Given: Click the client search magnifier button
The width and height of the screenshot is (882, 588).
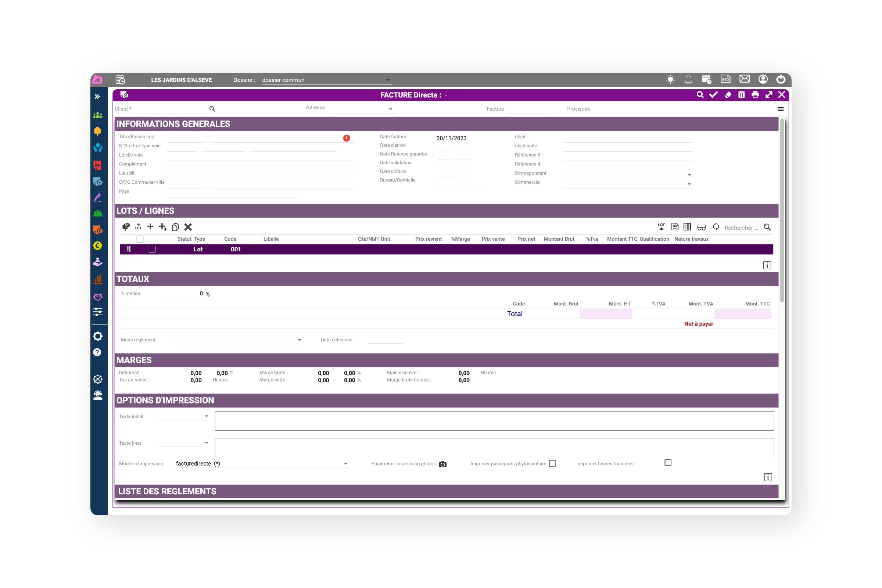Looking at the screenshot, I should 212,109.
